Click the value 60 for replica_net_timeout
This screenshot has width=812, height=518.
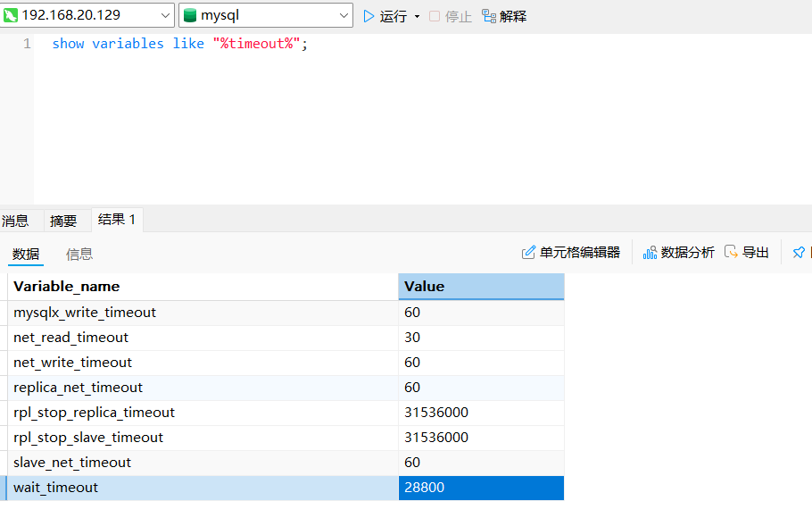coord(481,388)
